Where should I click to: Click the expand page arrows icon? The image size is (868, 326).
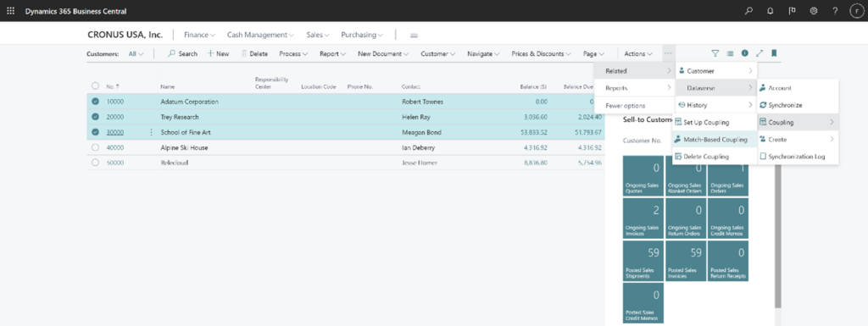759,53
